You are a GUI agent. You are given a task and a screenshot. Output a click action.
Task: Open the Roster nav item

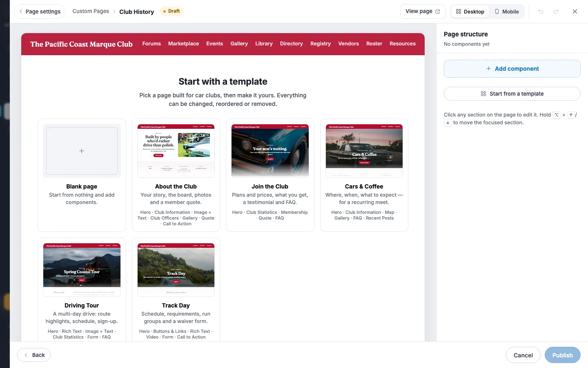374,44
